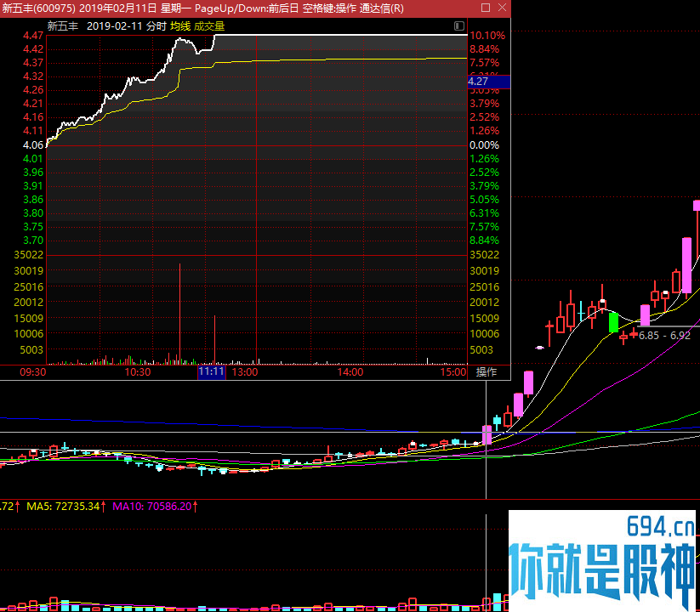Viewport: 700px width, 612px height.
Task: Click the 4.37 price axis label
Action: 33,63
